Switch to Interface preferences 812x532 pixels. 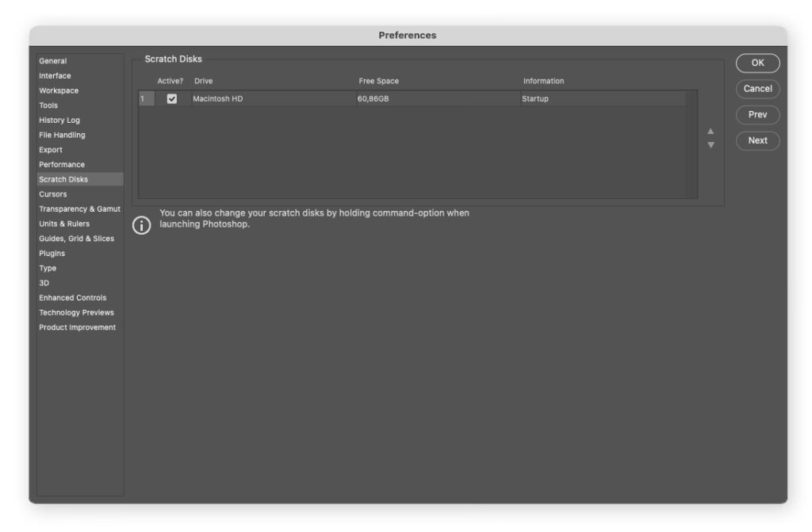coord(55,76)
